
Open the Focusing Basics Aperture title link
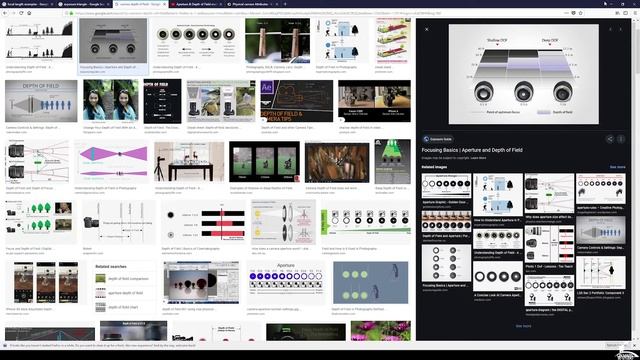tap(472, 150)
